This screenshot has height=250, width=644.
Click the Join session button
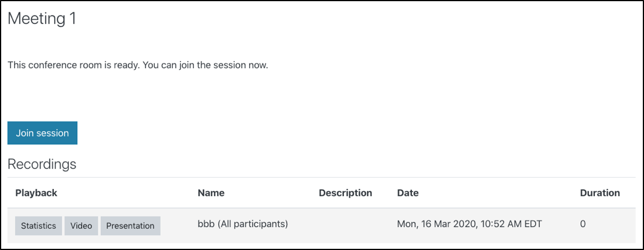(42, 133)
